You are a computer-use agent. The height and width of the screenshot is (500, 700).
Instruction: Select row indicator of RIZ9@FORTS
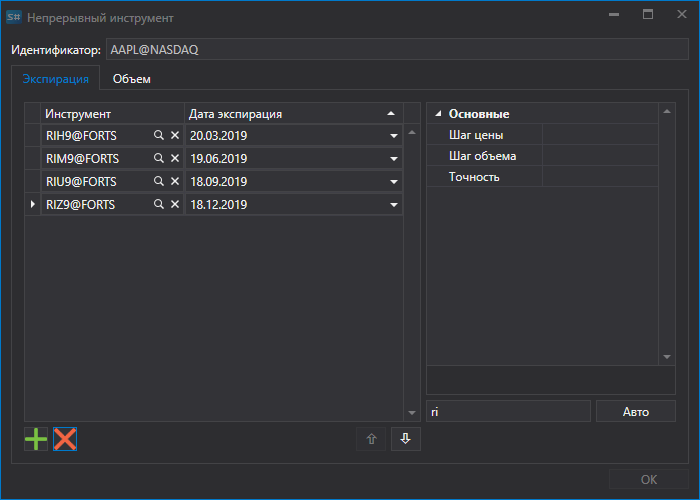tap(33, 204)
